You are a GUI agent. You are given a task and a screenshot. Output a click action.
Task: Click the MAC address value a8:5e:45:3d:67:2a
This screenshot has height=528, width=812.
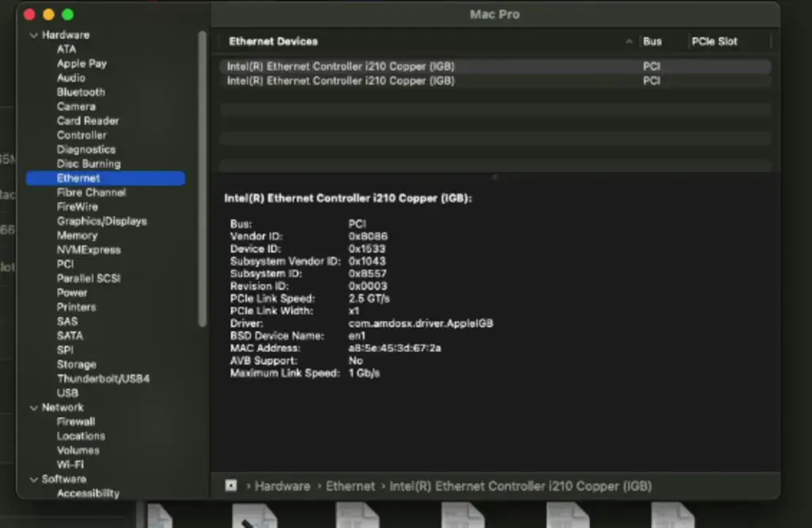pyautogui.click(x=395, y=348)
